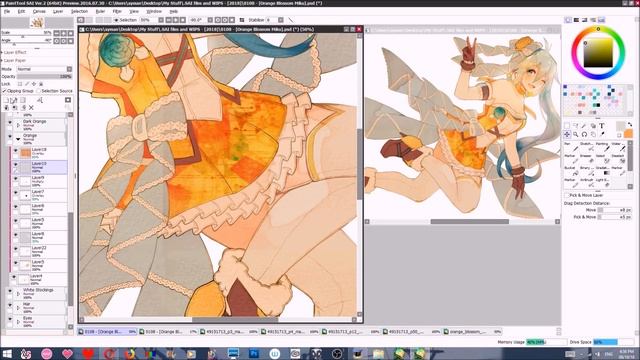
Task: Hide the White Stockings folder
Action: [10, 291]
